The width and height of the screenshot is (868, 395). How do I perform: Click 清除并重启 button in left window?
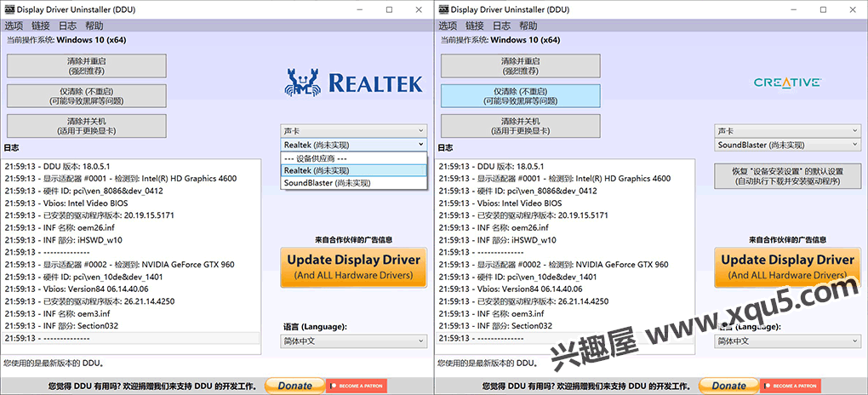coord(86,66)
